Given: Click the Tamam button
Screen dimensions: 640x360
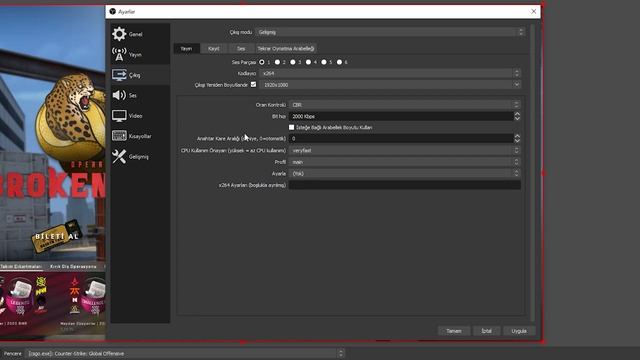Looking at the screenshot, I should (x=453, y=331).
